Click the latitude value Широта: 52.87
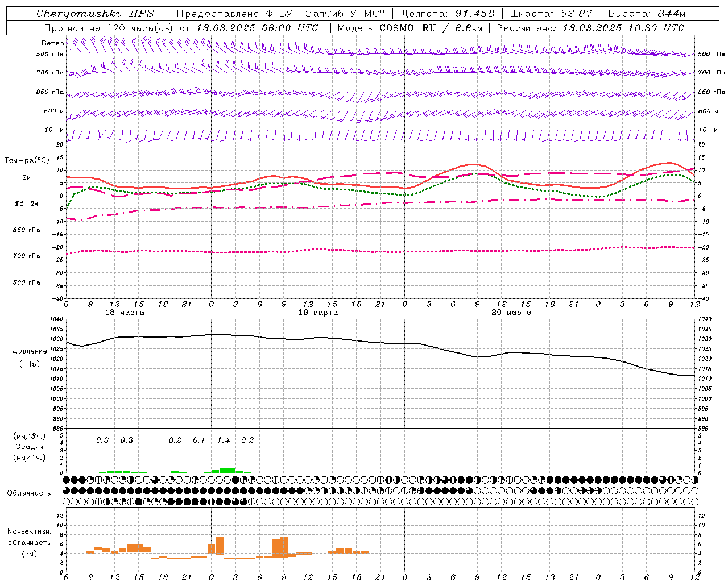The width and height of the screenshot is (728, 582). tap(551, 14)
